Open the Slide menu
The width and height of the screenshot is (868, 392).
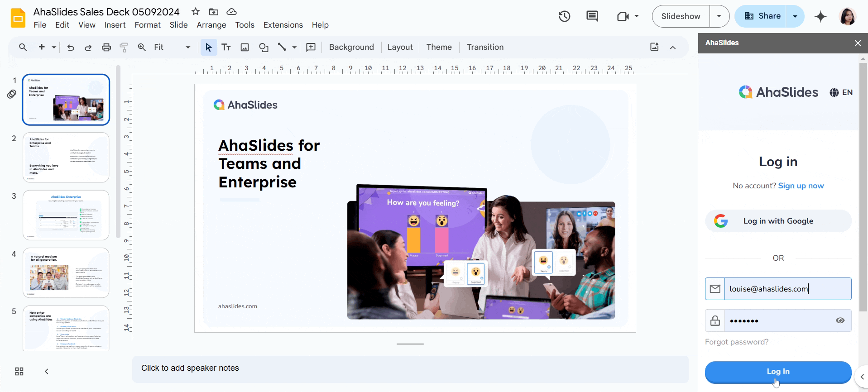click(x=179, y=25)
